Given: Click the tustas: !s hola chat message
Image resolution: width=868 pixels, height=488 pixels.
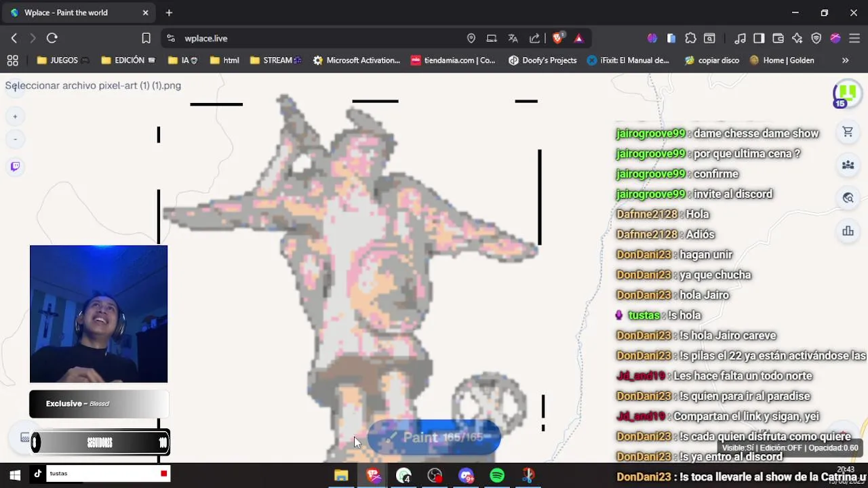Looking at the screenshot, I should click(658, 315).
